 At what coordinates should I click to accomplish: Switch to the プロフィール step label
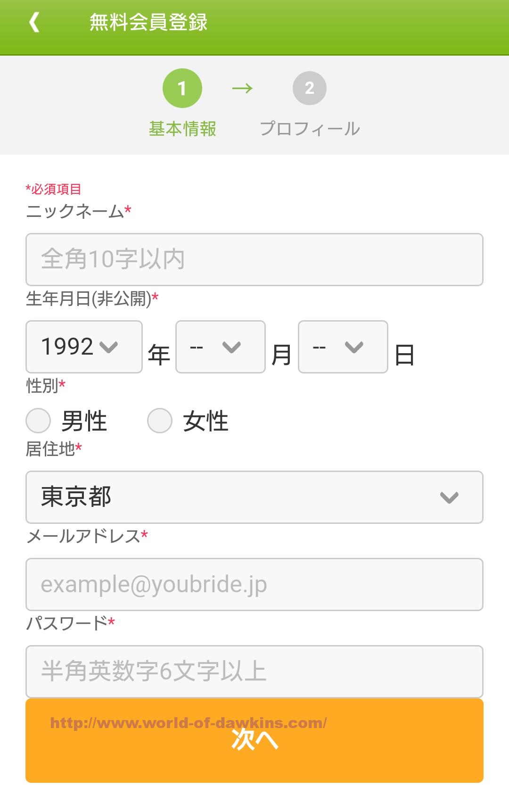310,129
